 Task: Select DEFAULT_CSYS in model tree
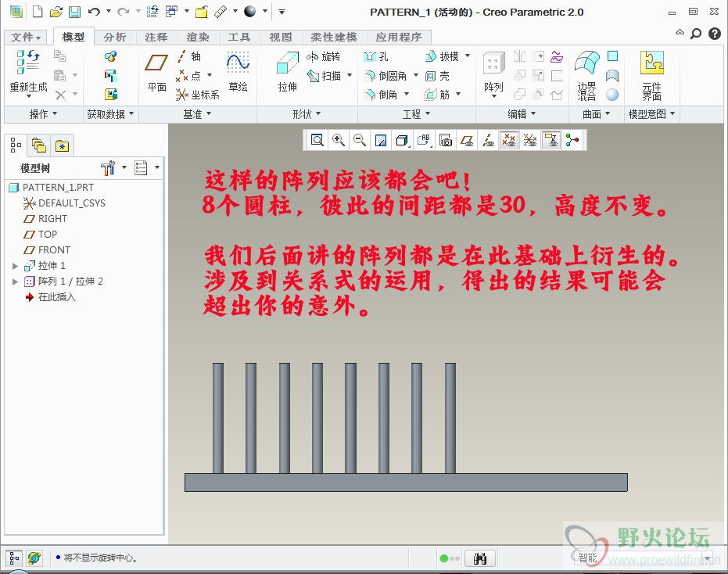click(65, 203)
